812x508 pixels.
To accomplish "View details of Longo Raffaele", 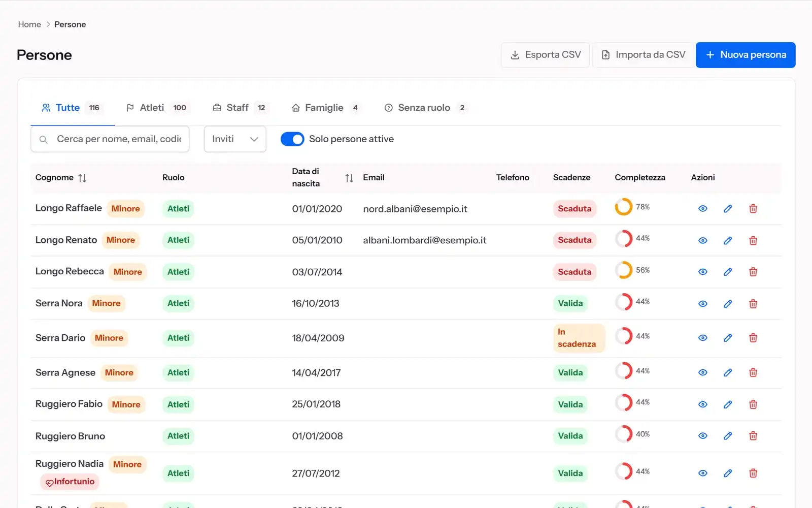I will point(702,209).
